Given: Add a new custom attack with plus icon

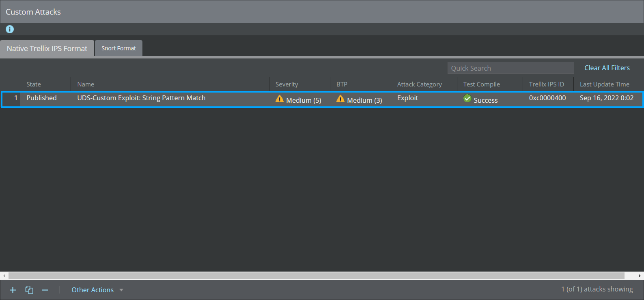Looking at the screenshot, I should 13,290.
